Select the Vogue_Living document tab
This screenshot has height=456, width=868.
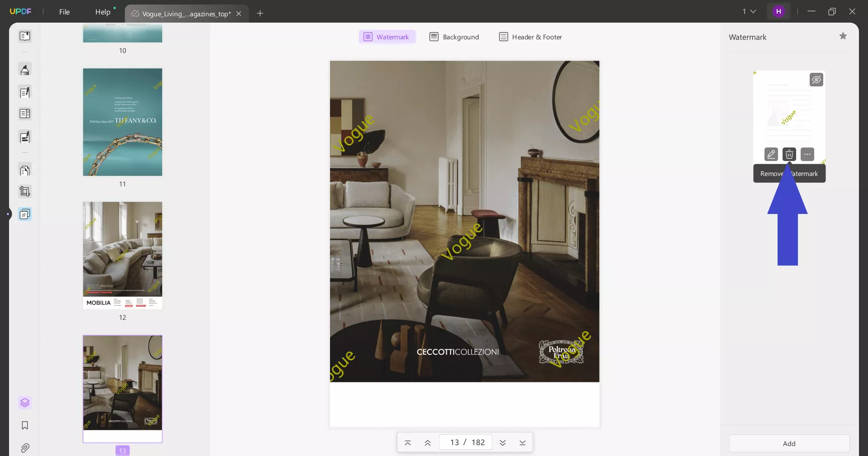(x=186, y=14)
